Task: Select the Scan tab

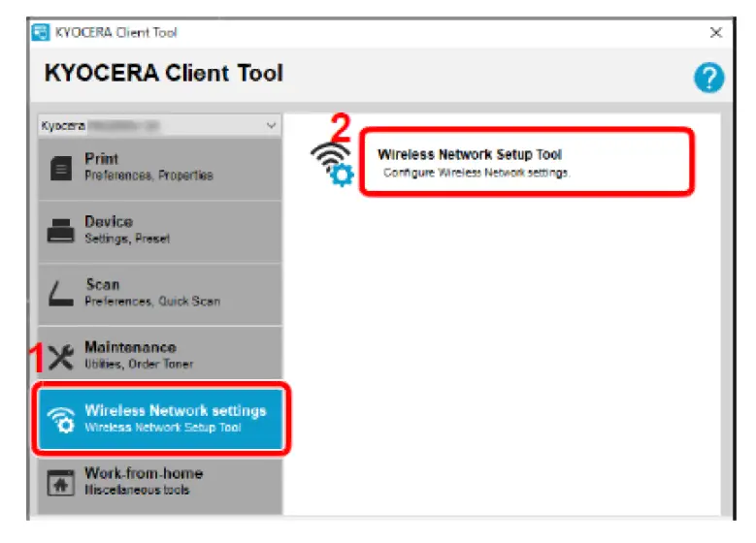Action: (159, 294)
